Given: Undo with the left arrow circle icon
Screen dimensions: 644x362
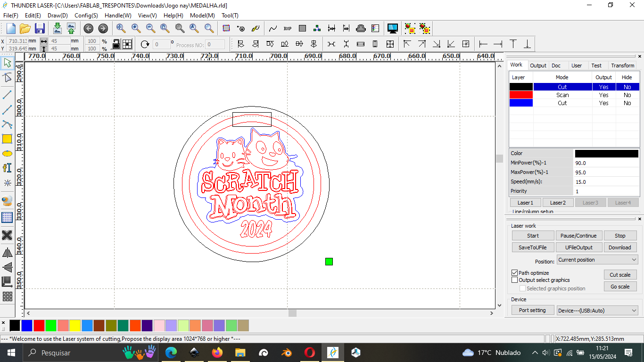Looking at the screenshot, I should [88, 28].
